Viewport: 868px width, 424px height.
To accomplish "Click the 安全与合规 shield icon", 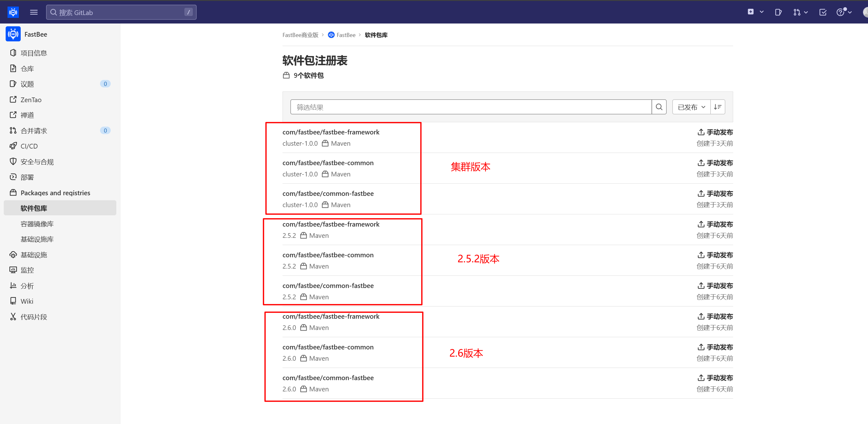I will click(13, 162).
